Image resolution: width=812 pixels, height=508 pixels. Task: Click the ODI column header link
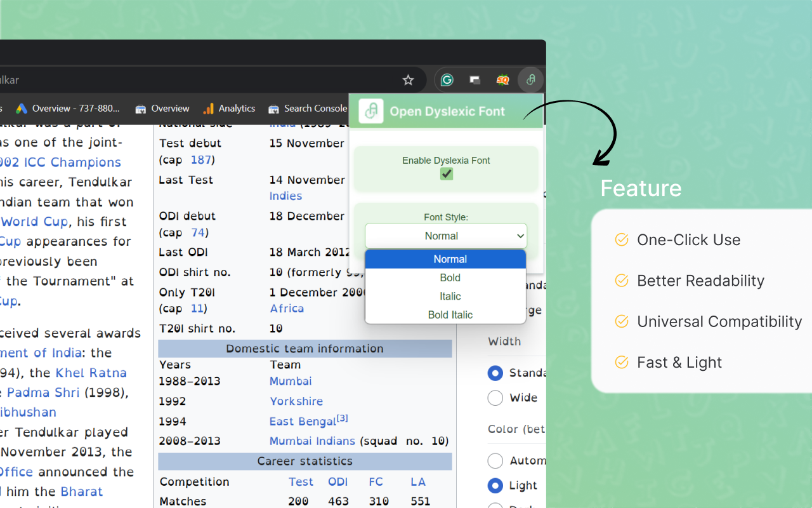338,482
